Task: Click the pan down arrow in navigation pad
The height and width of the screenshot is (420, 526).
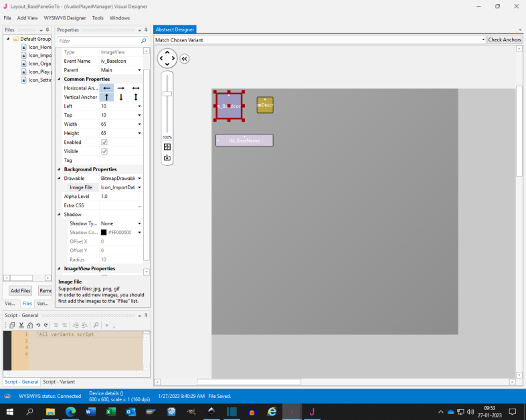Action: (167, 64)
